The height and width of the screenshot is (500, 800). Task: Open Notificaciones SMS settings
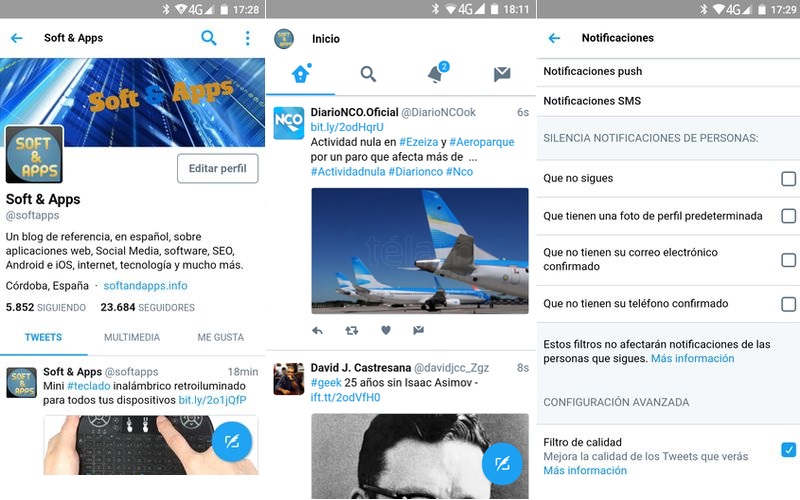tap(668, 101)
